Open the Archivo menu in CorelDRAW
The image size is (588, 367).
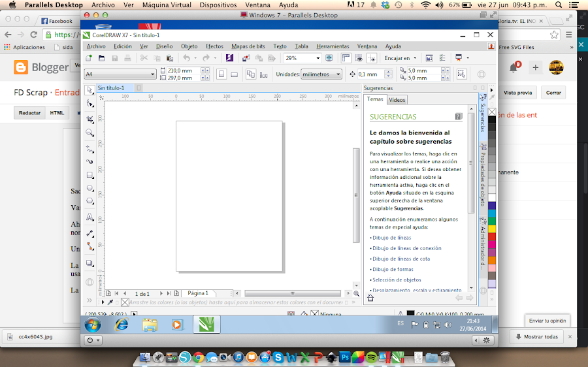tap(96, 46)
